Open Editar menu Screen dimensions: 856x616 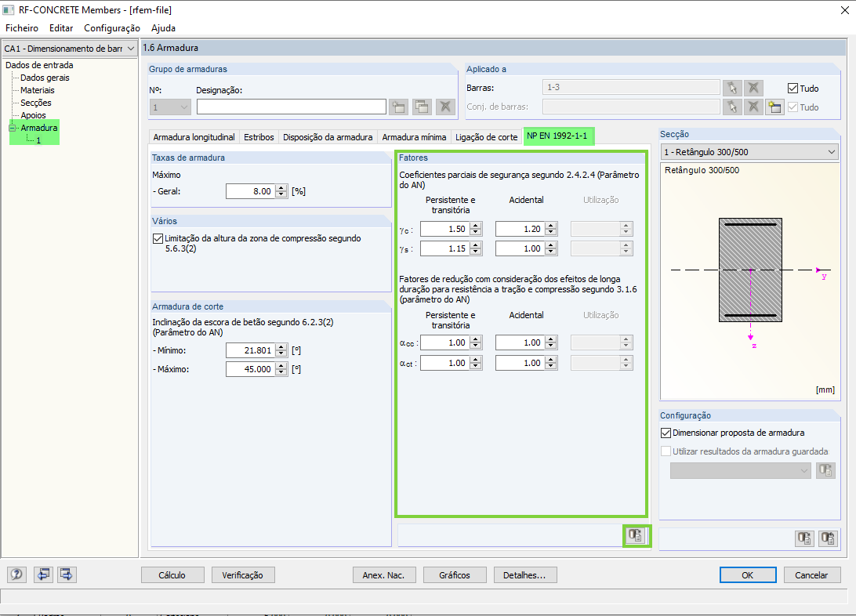click(61, 28)
